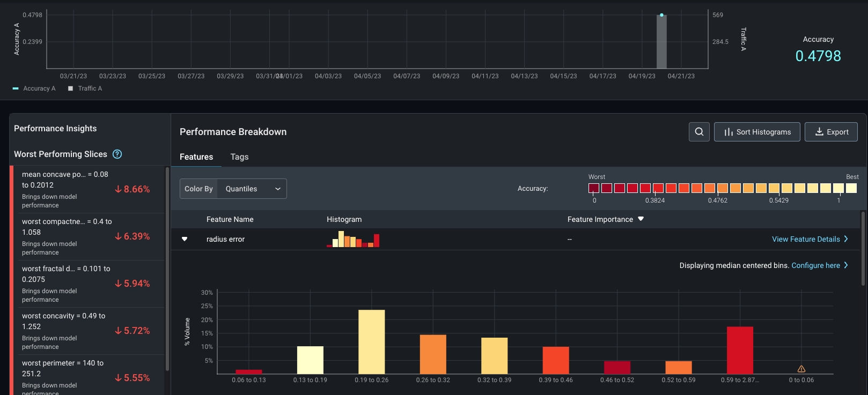Click the 5.94% drop value

click(x=133, y=284)
